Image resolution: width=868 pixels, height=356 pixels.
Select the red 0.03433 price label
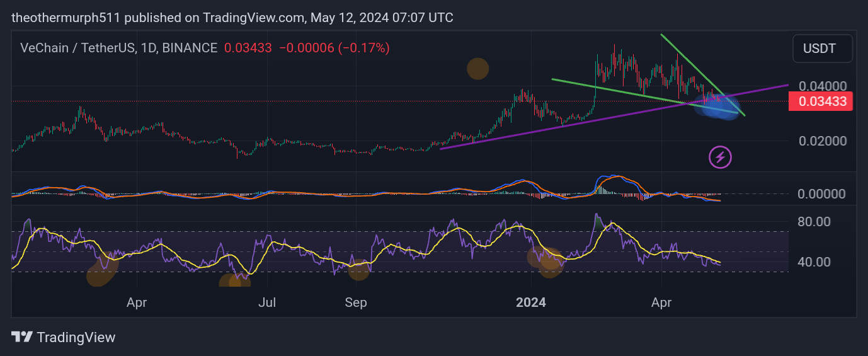(821, 101)
